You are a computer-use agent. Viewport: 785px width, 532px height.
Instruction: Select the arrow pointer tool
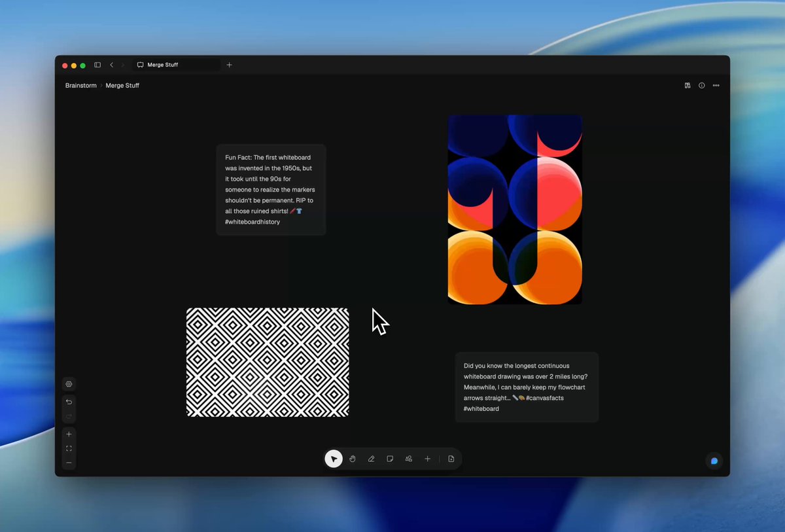pyautogui.click(x=334, y=459)
